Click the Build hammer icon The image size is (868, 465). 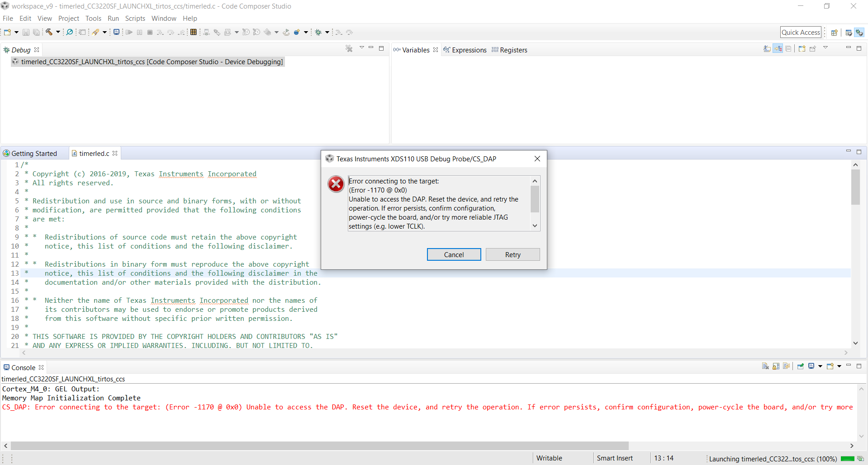click(49, 32)
